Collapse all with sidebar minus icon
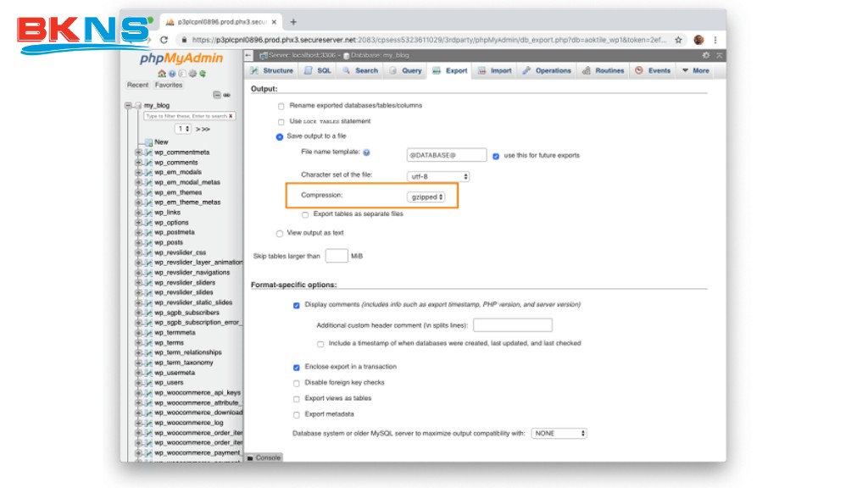The width and height of the screenshot is (868, 488). coord(217,95)
